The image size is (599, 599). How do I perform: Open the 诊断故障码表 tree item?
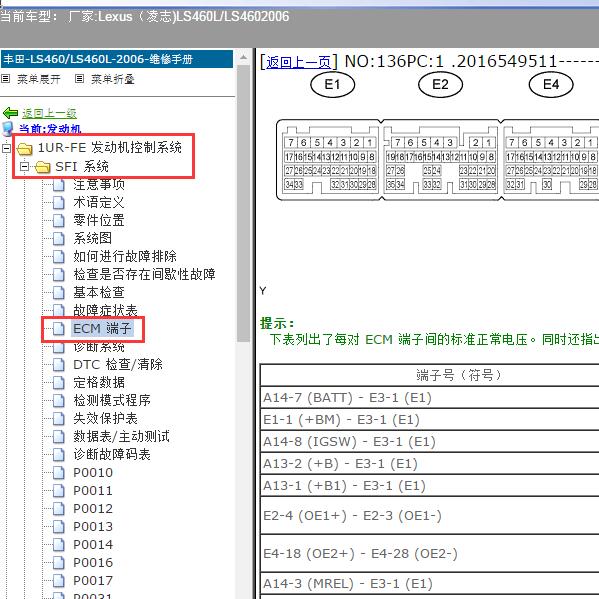112,454
